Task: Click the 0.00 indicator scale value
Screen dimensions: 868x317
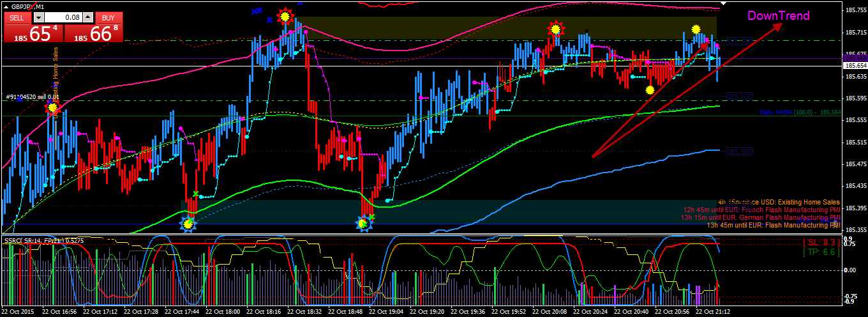Action: click(851, 270)
